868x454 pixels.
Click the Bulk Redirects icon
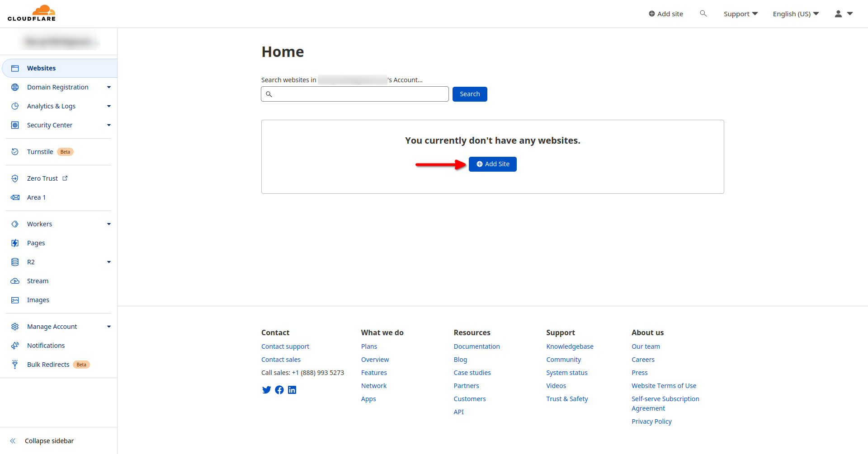click(15, 365)
